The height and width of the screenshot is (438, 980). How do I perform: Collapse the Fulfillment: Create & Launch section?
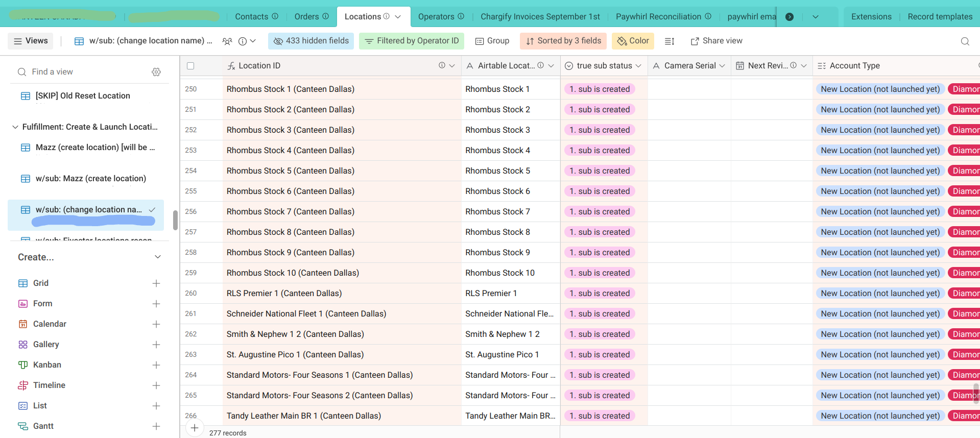pyautogui.click(x=15, y=127)
